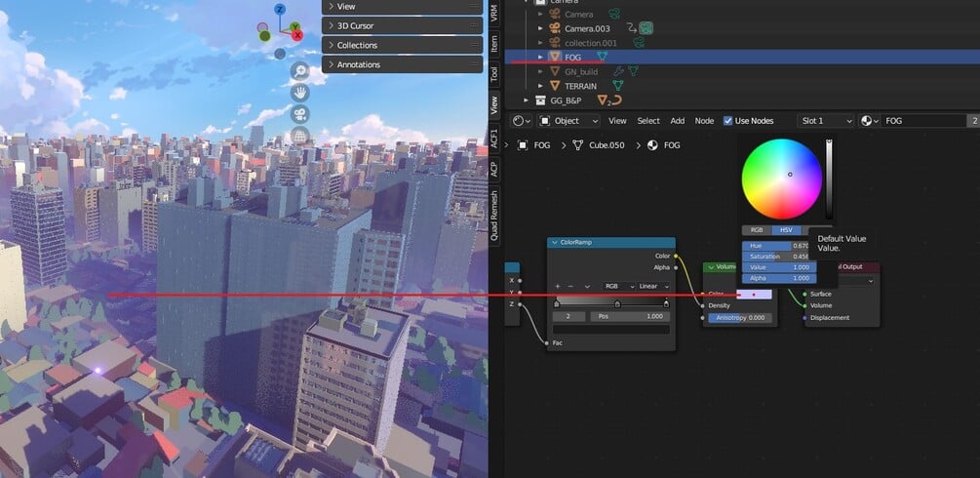The image size is (980, 478).
Task: Click the orange mesh icon of TERRAIN row
Action: (x=555, y=86)
